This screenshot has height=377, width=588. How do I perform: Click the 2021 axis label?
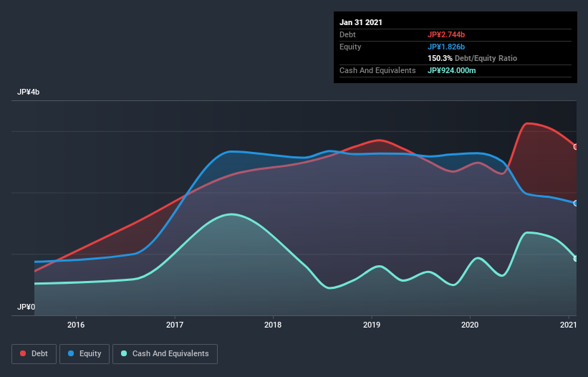tap(568, 325)
